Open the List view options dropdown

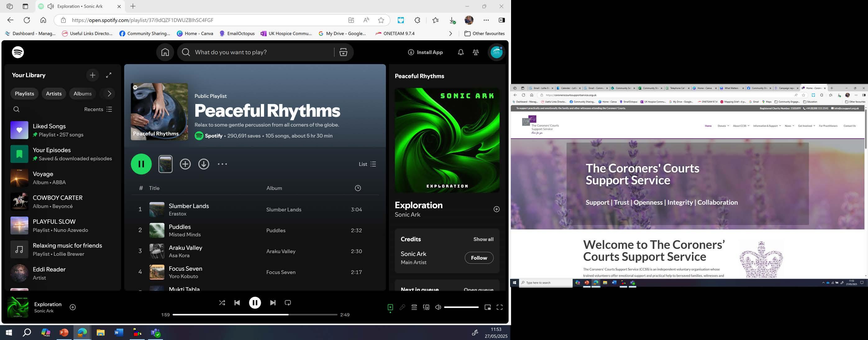click(x=367, y=164)
